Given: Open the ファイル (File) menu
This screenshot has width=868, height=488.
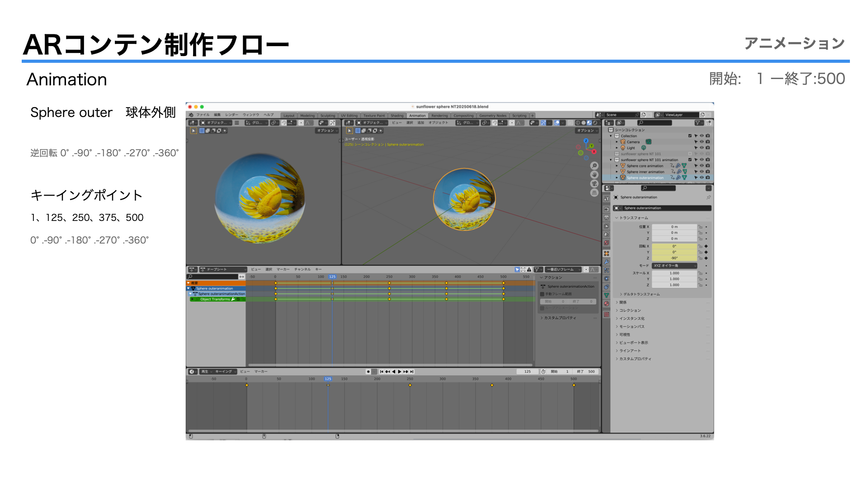Looking at the screenshot, I should [x=203, y=115].
